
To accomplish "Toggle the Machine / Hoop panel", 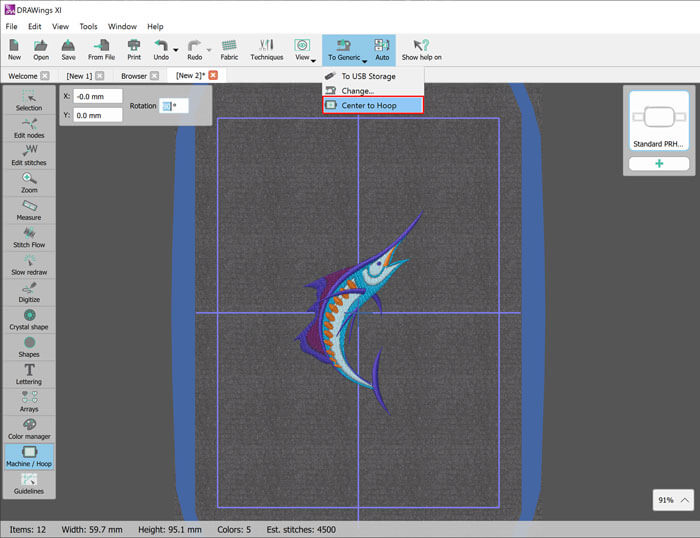I will pos(29,456).
